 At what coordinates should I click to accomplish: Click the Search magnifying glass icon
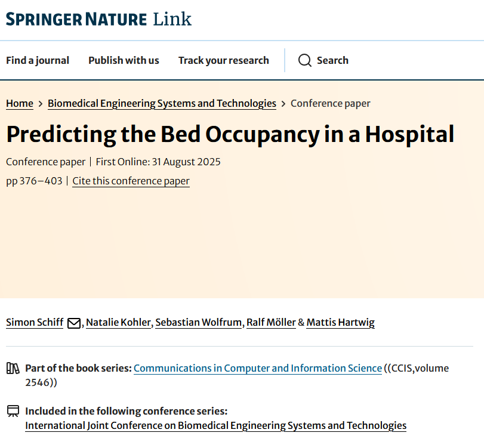pyautogui.click(x=304, y=60)
